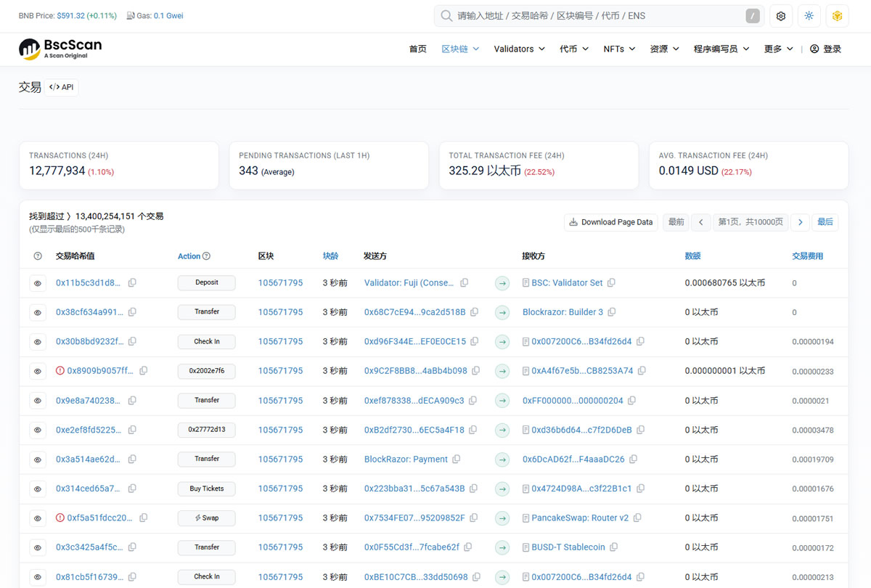Copy BlockRazor: Payment sender address

pyautogui.click(x=457, y=460)
